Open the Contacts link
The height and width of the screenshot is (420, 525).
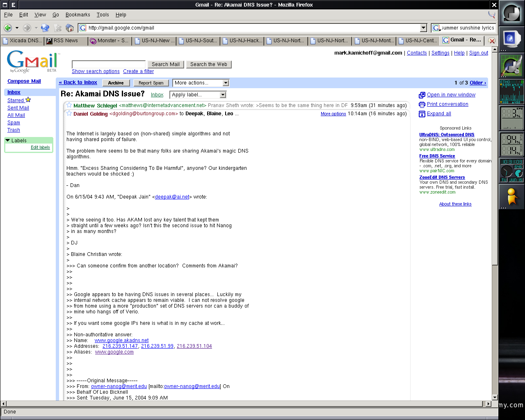point(417,53)
